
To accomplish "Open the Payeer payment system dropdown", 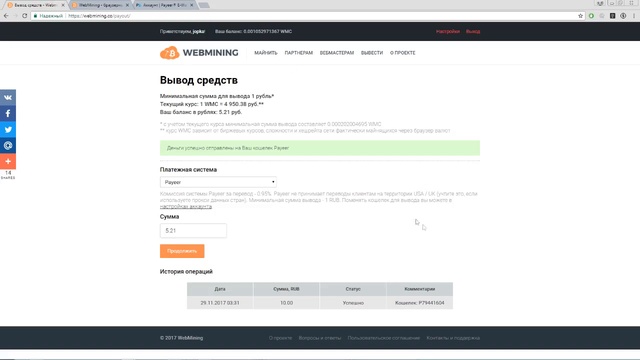I will [x=218, y=182].
